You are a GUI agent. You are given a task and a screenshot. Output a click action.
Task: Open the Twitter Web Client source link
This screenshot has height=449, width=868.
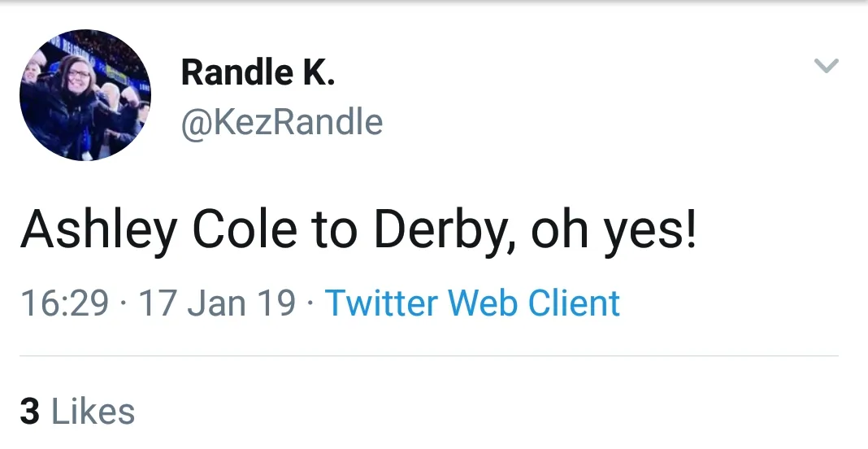(472, 303)
